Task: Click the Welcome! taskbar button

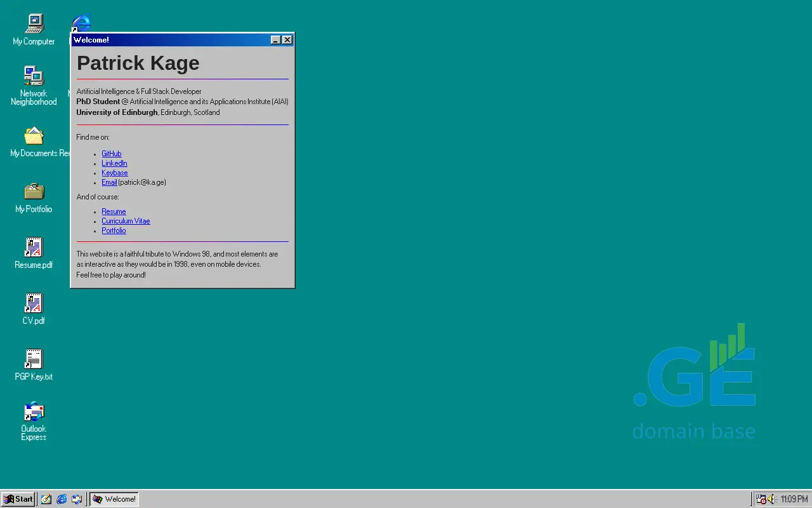Action: (x=114, y=499)
